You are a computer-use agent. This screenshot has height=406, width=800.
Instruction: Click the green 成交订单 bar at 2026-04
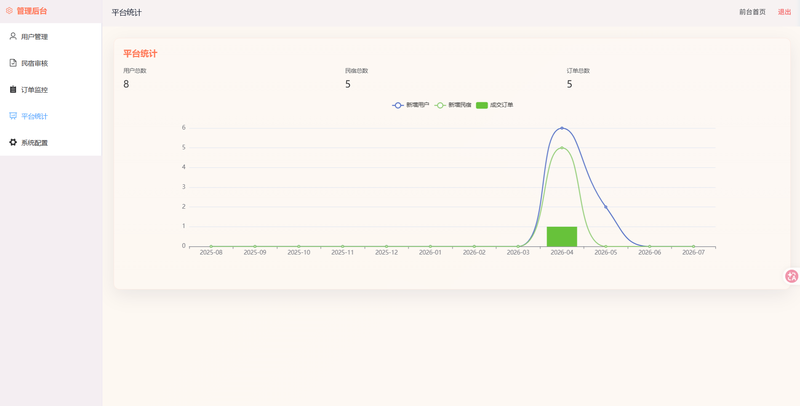click(562, 237)
